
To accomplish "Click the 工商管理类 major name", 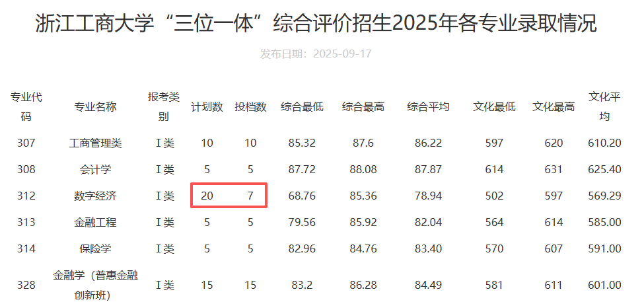I will tap(96, 143).
